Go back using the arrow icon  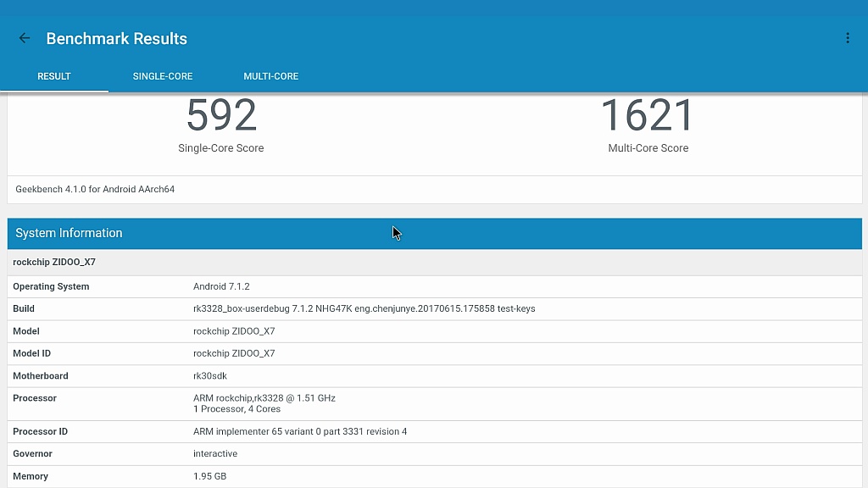tap(25, 38)
